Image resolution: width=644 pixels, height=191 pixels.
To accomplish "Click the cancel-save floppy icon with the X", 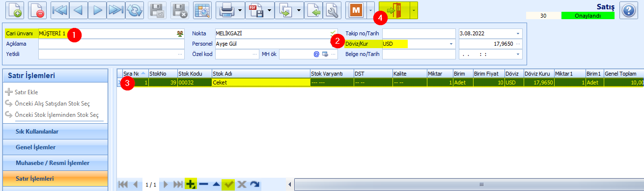I will 179,10.
